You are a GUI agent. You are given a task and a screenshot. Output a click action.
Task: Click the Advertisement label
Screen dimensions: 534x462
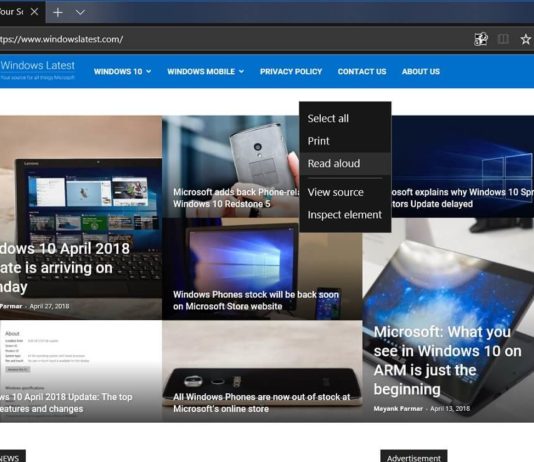pos(413,458)
